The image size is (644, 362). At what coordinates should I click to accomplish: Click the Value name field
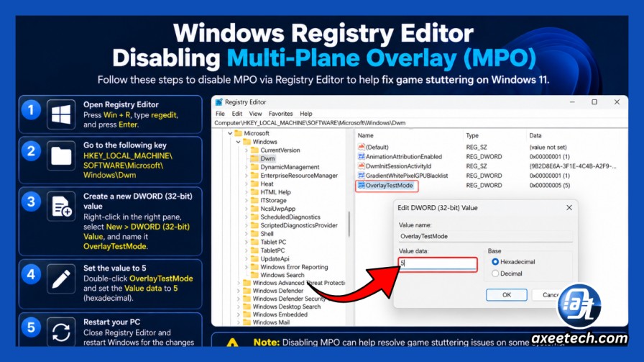point(485,236)
